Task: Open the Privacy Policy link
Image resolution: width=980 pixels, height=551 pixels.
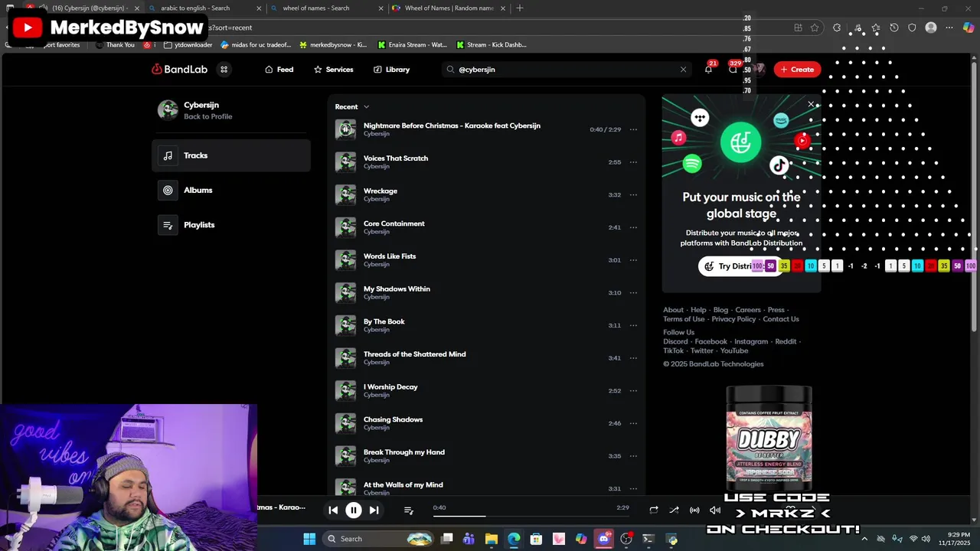Action: tap(733, 319)
